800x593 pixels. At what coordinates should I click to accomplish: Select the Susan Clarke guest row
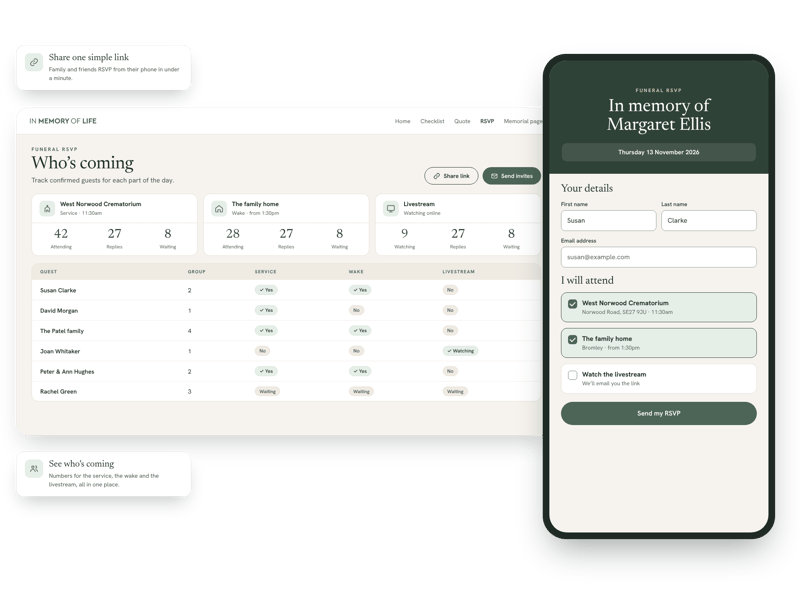click(286, 290)
